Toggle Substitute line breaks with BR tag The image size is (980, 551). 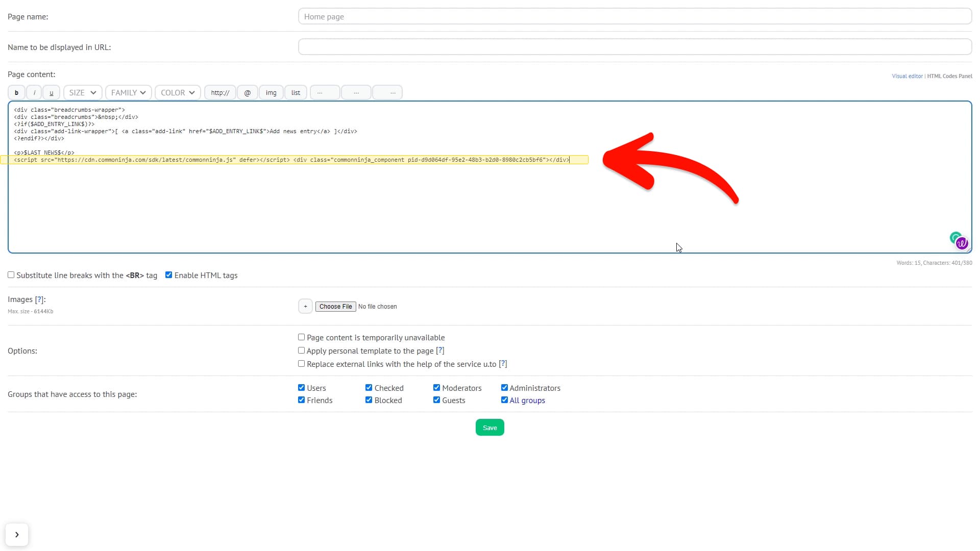(11, 275)
